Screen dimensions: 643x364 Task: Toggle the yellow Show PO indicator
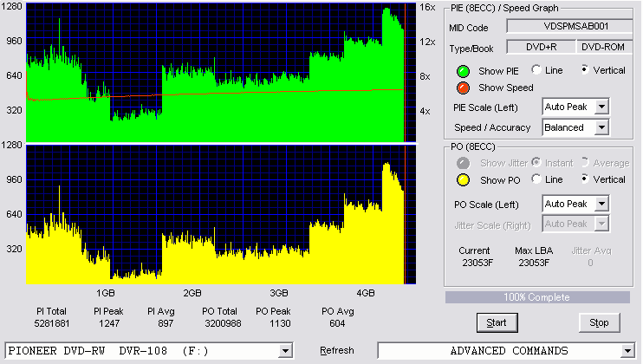click(463, 180)
